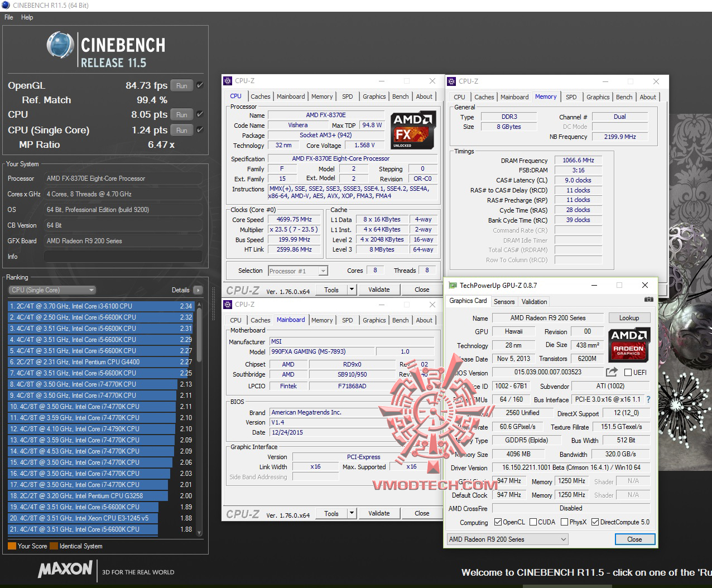Screen dimensions: 712x588
Task: Click the MAXON logo
Action: 65,569
